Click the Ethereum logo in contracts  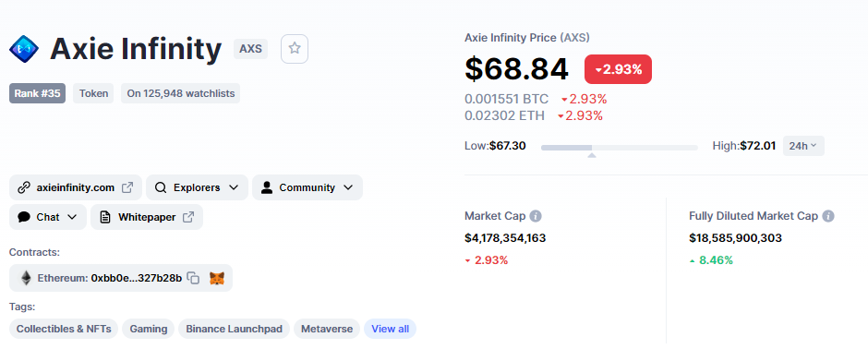pos(26,278)
